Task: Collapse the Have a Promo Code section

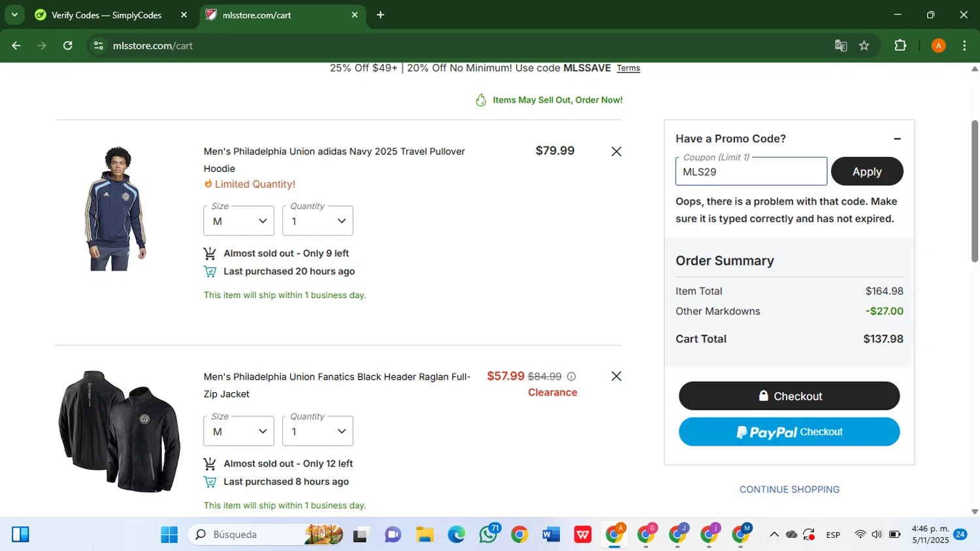Action: pyautogui.click(x=897, y=139)
